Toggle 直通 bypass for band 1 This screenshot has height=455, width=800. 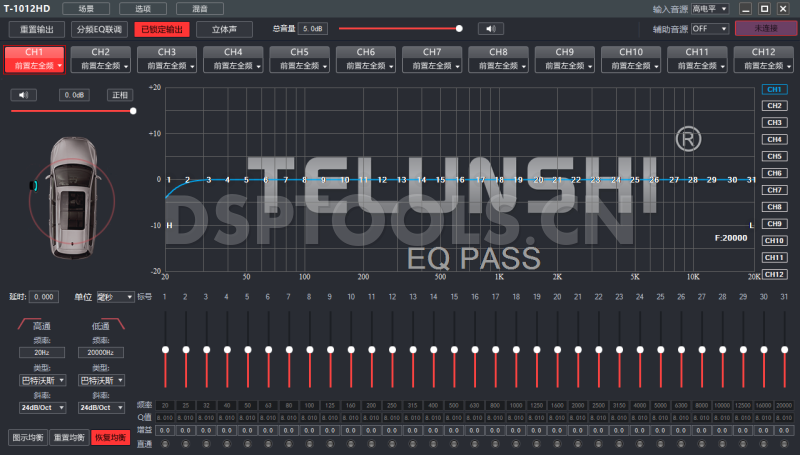coord(165,444)
